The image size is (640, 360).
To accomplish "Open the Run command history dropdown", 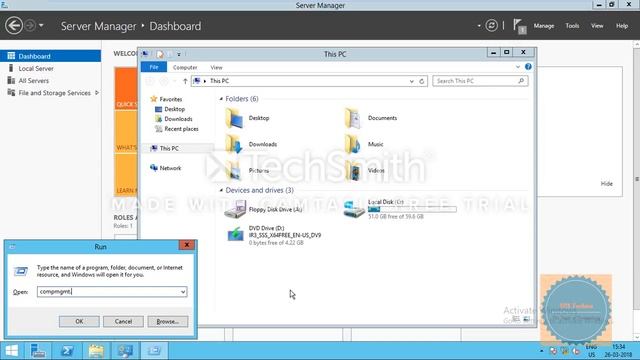I will [x=183, y=291].
